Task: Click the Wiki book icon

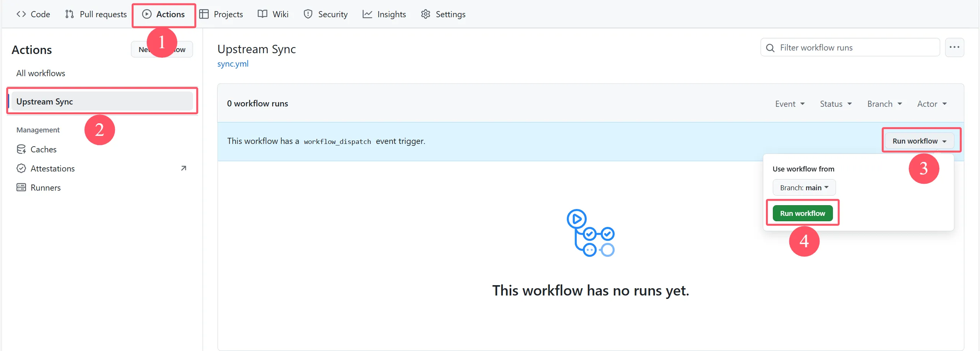Action: (x=262, y=14)
